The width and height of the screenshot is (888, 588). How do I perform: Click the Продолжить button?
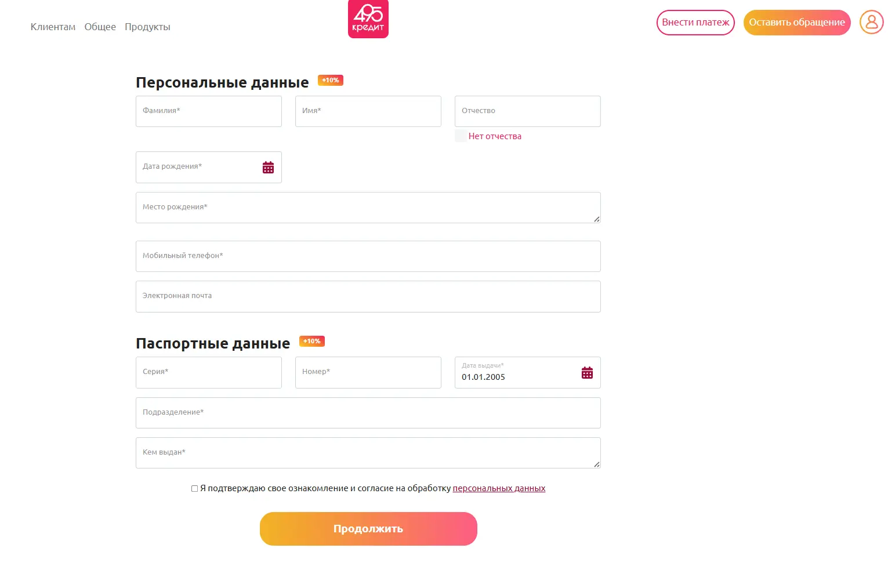click(368, 529)
